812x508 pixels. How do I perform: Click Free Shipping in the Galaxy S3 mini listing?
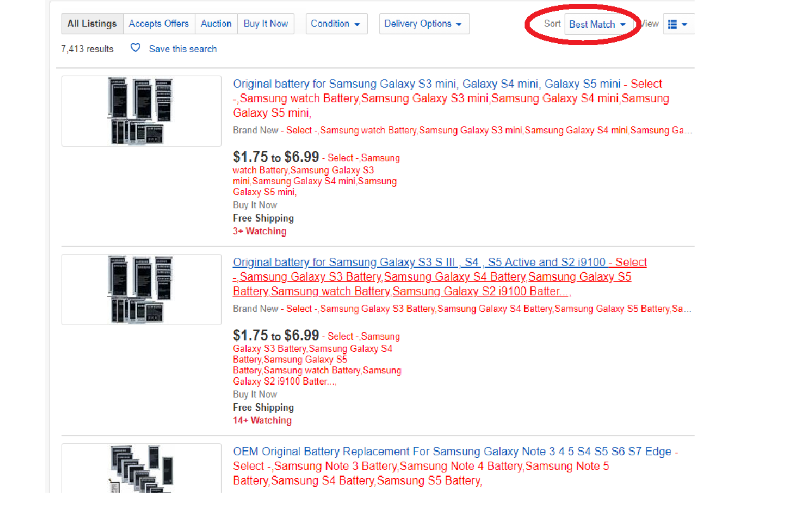(x=263, y=218)
